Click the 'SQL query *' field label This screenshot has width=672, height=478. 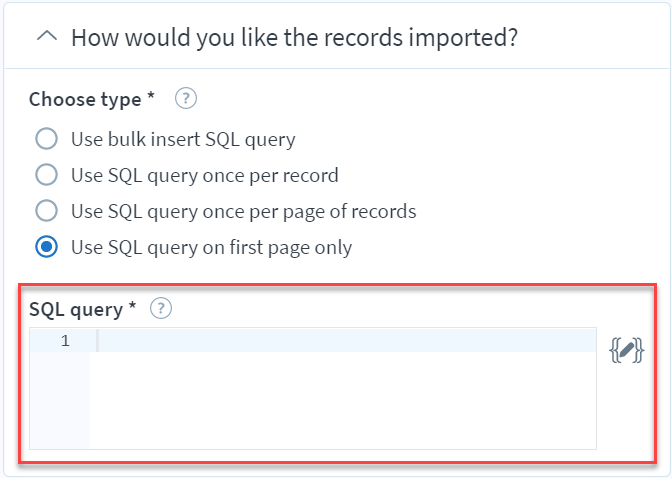82,309
